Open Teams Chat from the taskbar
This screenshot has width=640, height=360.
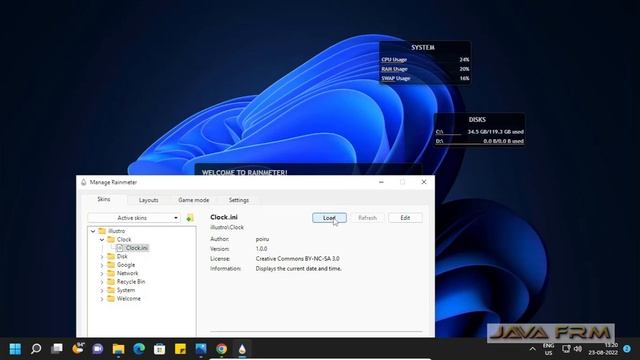click(x=98, y=349)
